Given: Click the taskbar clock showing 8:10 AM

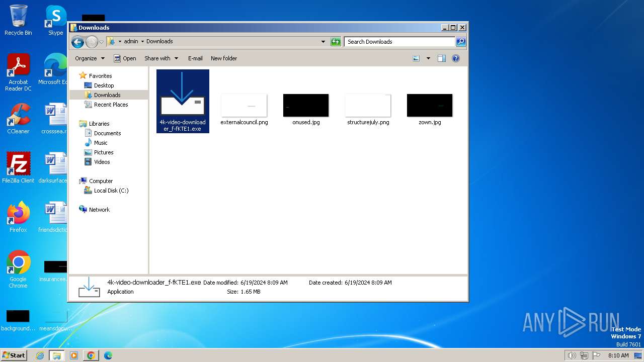Looking at the screenshot, I should [x=618, y=355].
